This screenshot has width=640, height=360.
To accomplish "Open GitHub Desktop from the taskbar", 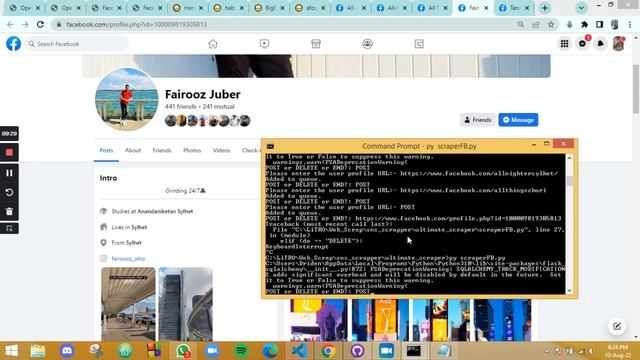I will (x=358, y=351).
